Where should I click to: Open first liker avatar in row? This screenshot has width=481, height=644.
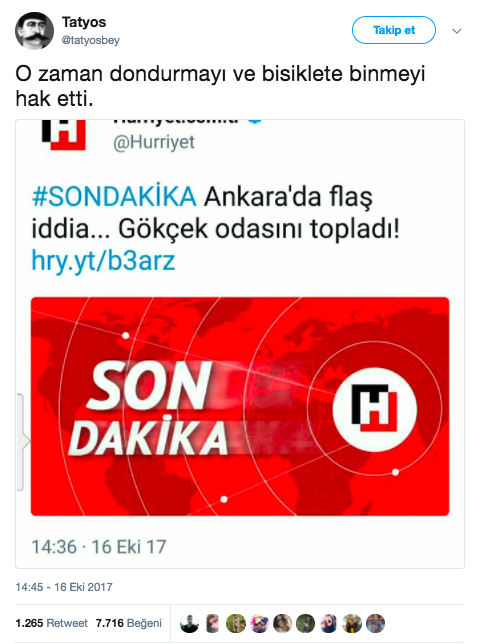[x=189, y=623]
